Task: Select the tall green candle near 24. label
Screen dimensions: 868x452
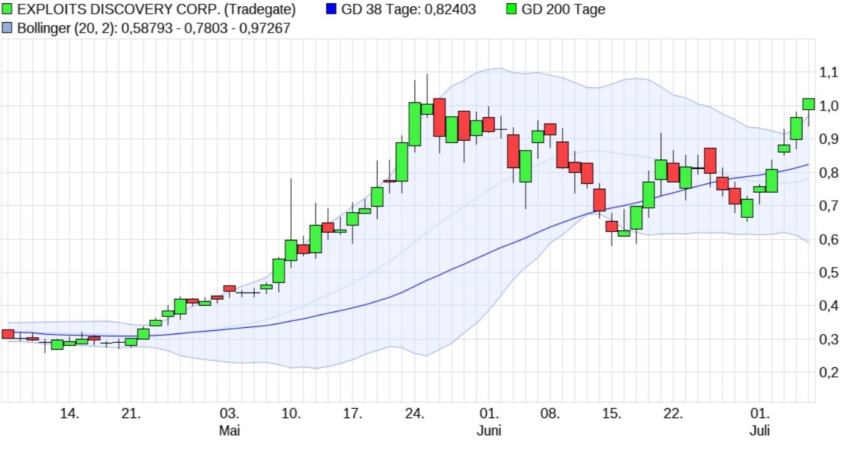Action: pyautogui.click(x=415, y=126)
